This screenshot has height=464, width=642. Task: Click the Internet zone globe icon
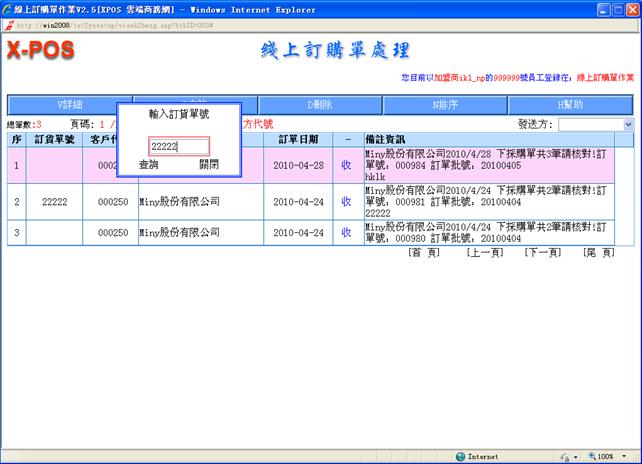(x=461, y=456)
